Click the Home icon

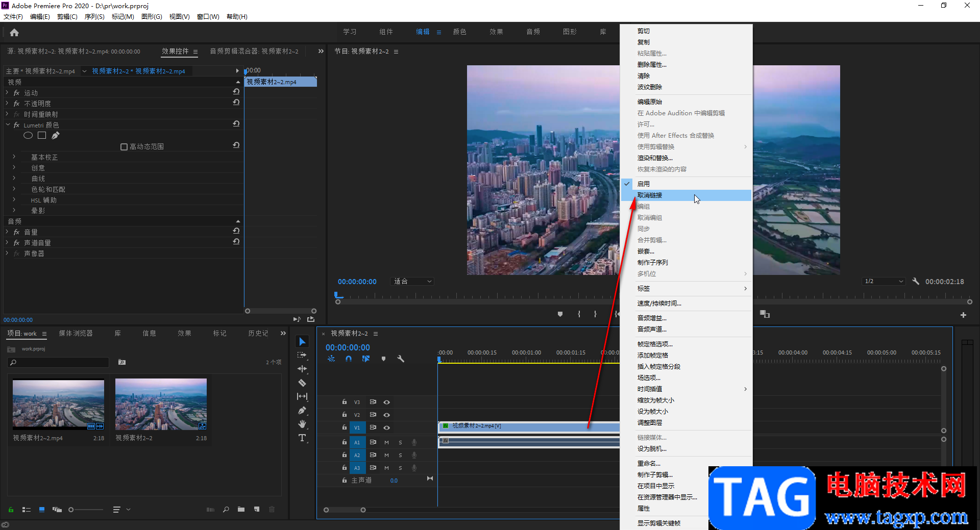click(x=14, y=33)
